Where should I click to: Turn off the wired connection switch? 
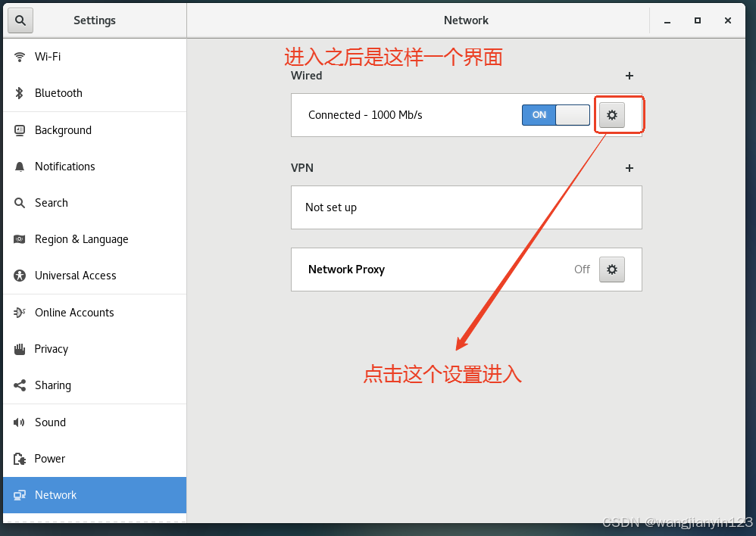pos(556,115)
